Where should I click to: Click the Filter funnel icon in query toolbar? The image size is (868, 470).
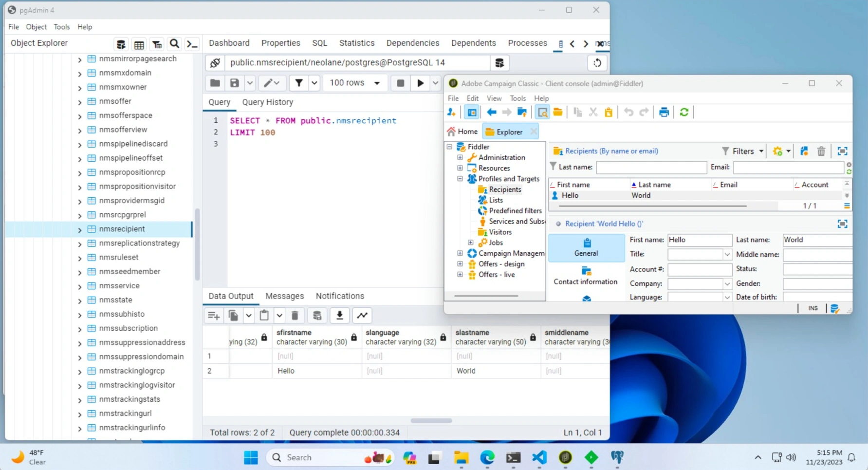tap(299, 83)
